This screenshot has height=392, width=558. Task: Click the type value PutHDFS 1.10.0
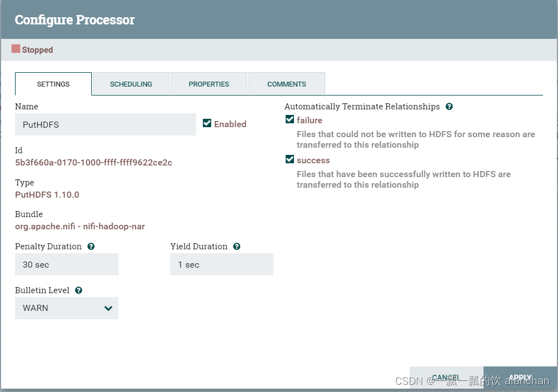click(47, 195)
